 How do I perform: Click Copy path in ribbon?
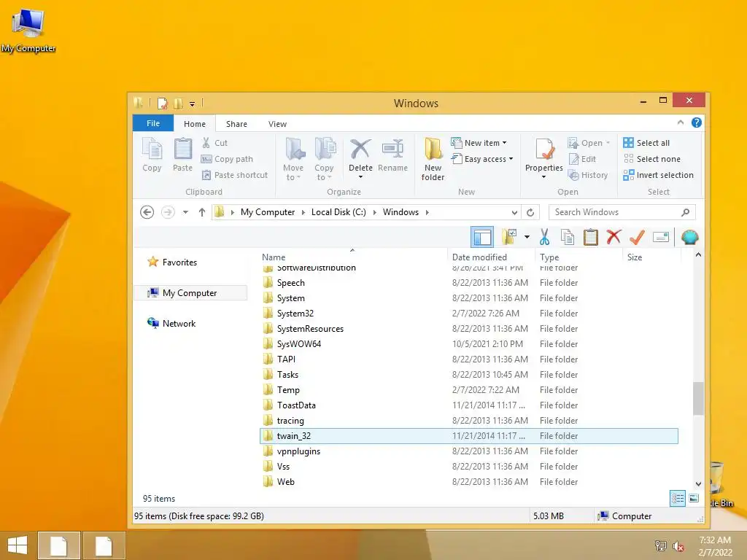[228, 159]
